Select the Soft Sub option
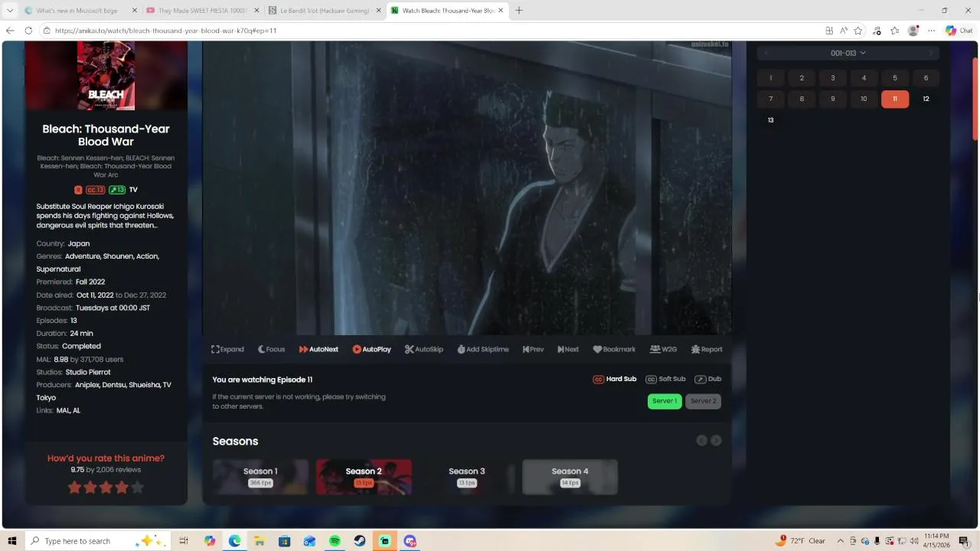 pos(665,379)
